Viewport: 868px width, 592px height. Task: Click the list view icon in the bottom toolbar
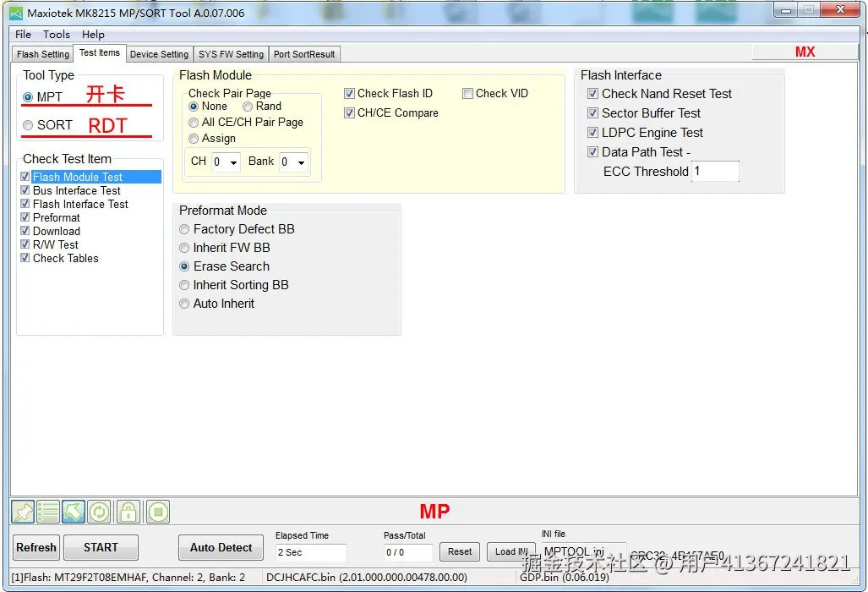coord(48,512)
